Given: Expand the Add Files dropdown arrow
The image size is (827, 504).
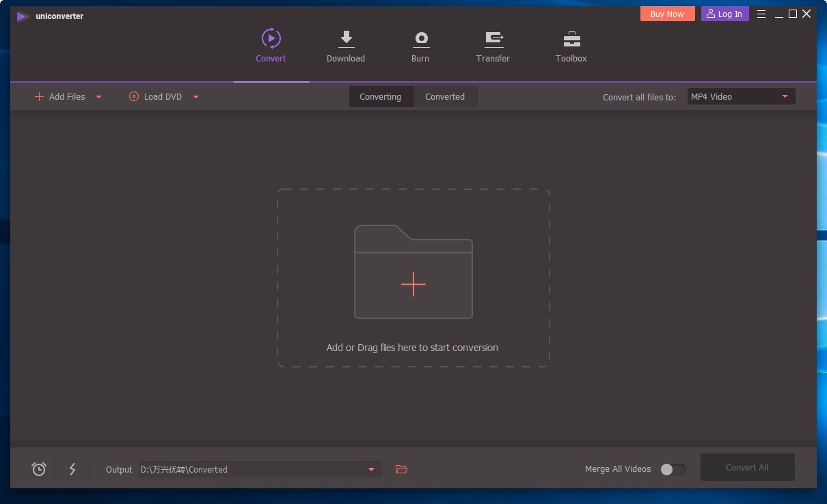Looking at the screenshot, I should tap(98, 97).
